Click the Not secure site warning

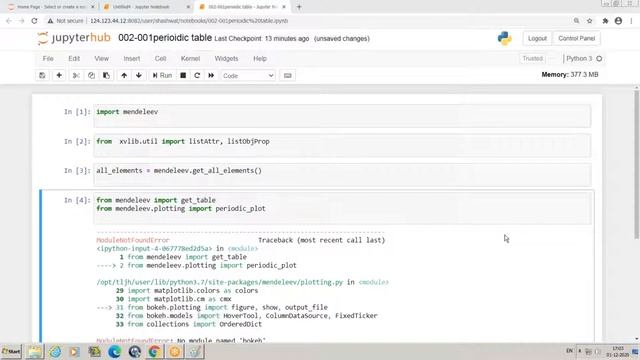coord(65,21)
